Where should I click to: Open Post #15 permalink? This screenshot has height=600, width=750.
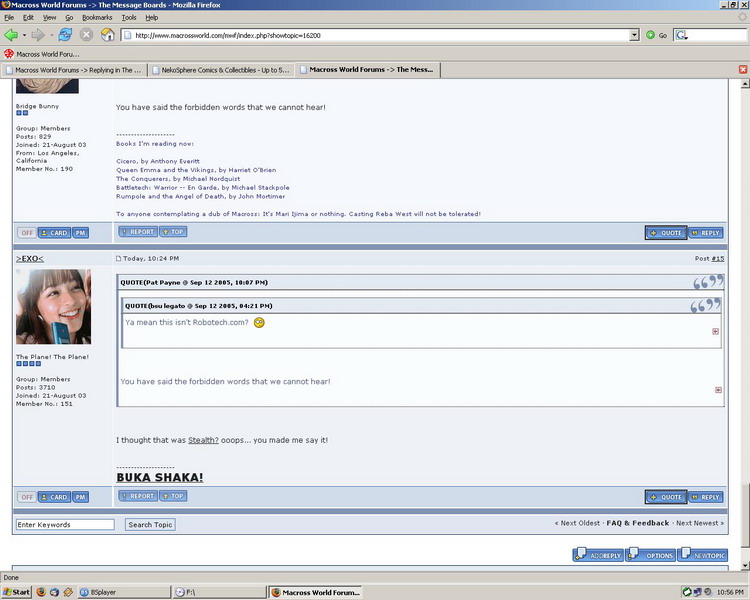(717, 258)
